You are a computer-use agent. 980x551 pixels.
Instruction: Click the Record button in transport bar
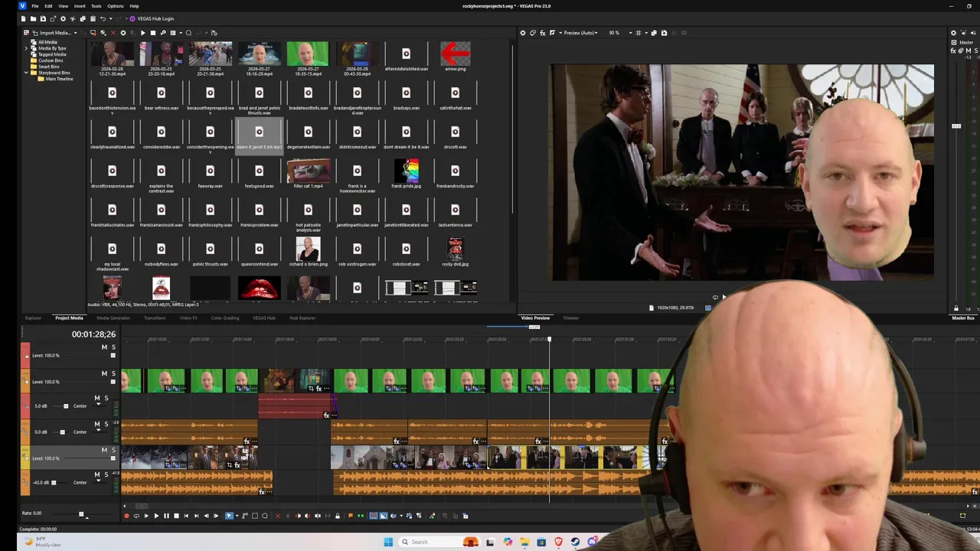point(126,516)
